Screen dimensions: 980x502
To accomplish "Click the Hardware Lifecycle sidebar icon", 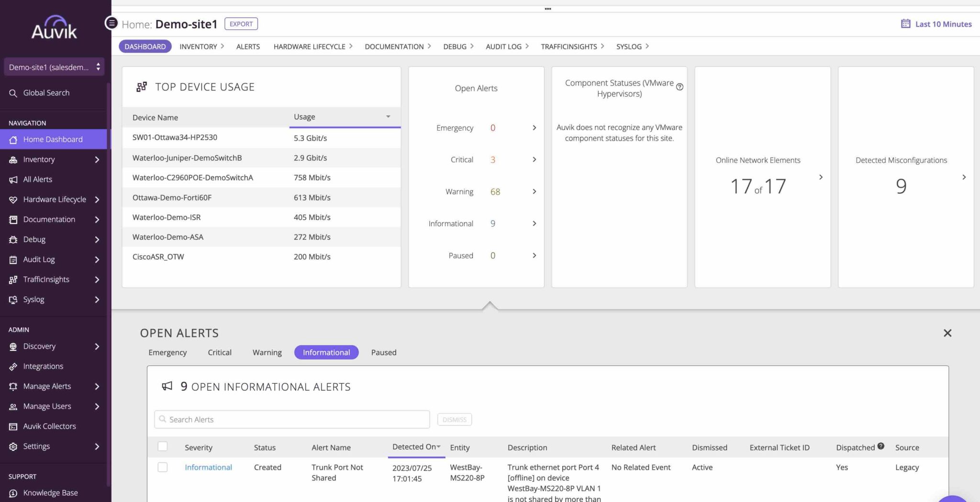I will coord(13,199).
